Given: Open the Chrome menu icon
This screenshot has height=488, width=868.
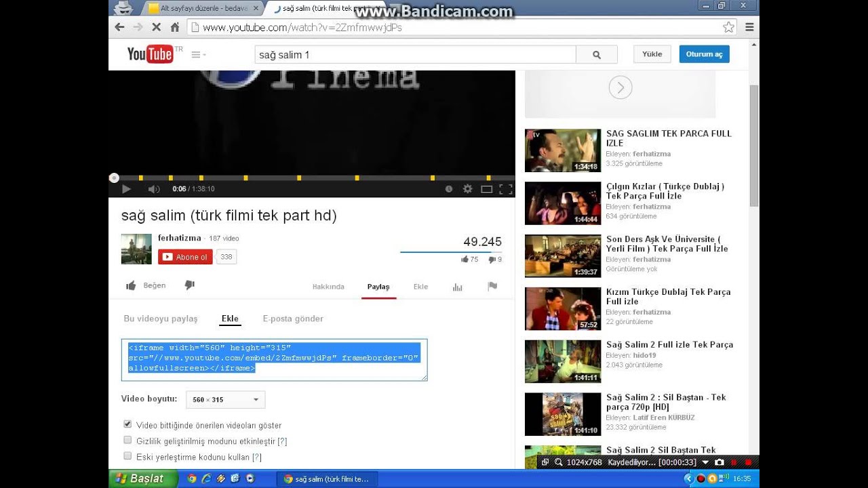Looking at the screenshot, I should pos(749,27).
